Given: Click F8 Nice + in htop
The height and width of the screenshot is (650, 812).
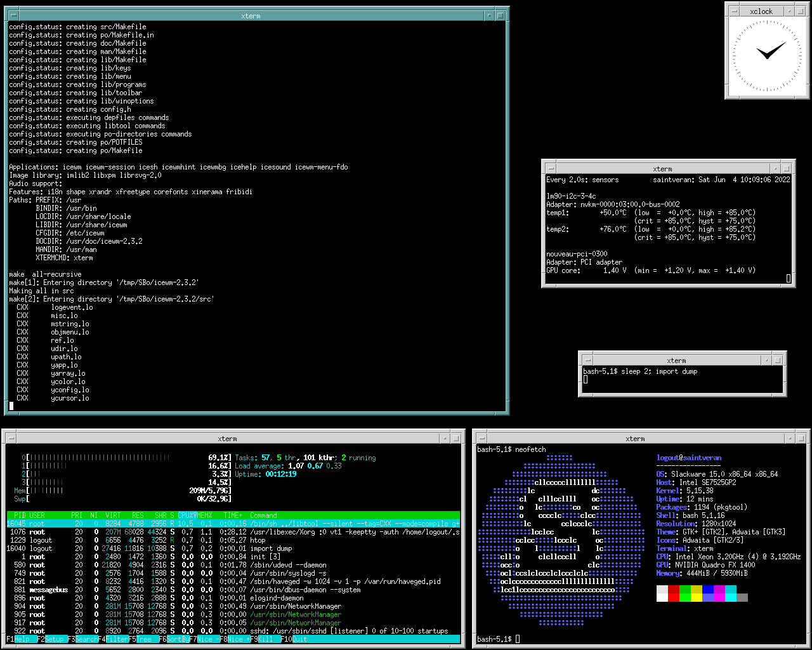Looking at the screenshot, I should [235, 639].
